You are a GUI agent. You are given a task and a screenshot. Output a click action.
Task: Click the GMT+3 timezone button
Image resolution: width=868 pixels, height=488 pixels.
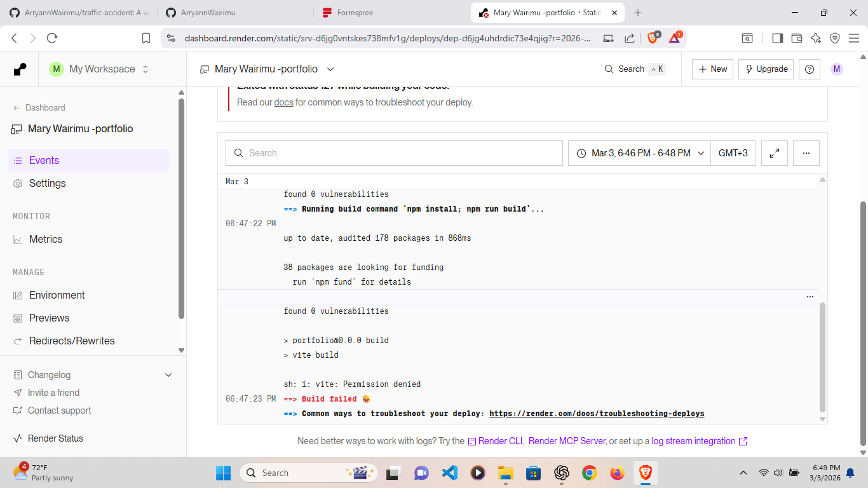733,153
